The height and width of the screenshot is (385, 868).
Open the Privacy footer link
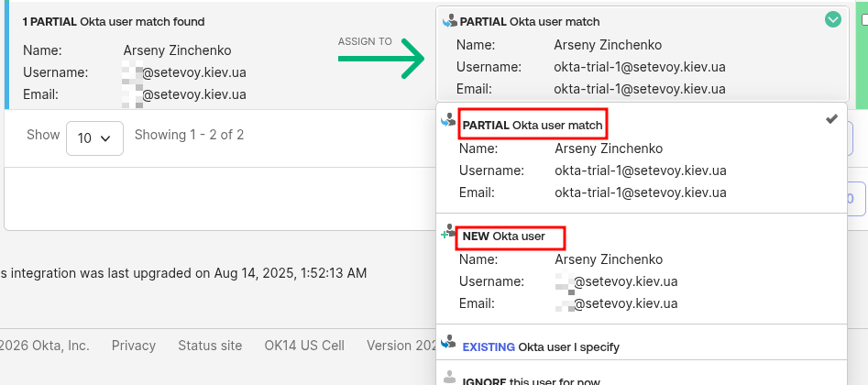134,346
